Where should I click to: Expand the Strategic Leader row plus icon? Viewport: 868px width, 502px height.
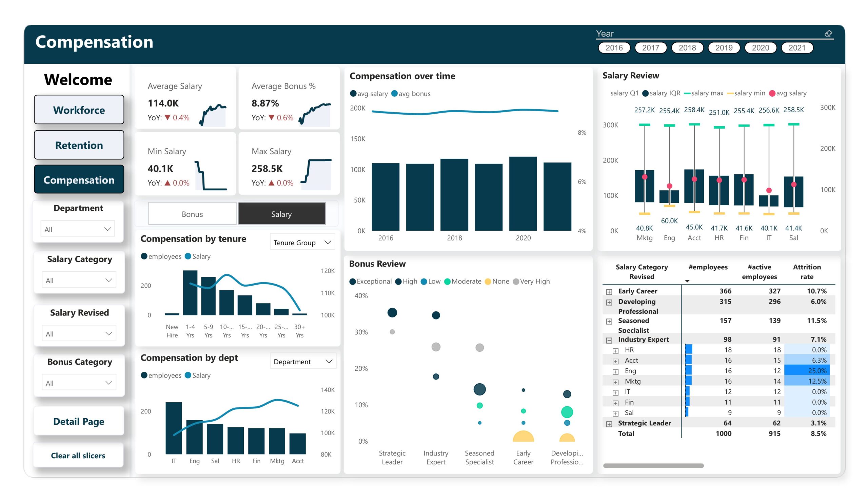pyautogui.click(x=609, y=424)
